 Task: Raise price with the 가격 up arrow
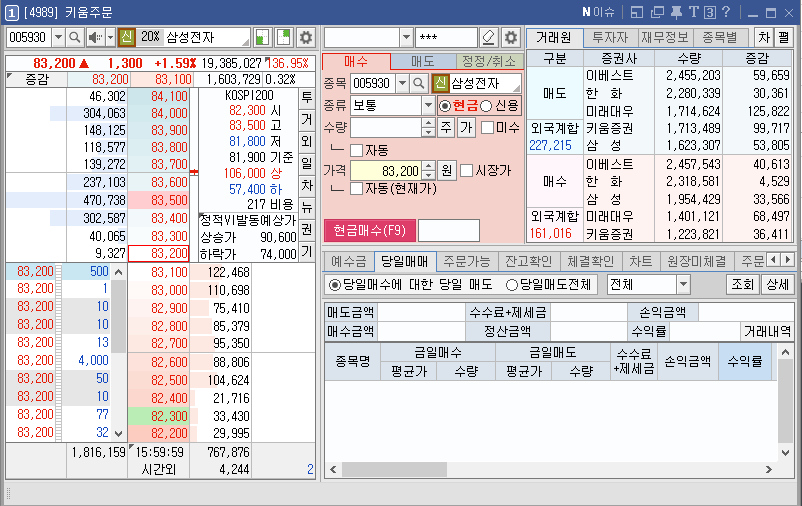[x=429, y=166]
